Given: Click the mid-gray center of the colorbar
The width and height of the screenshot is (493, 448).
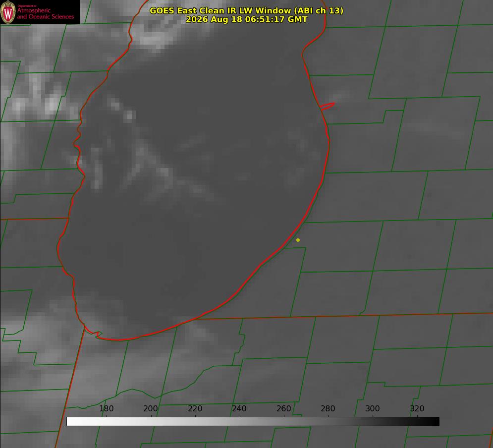Looking at the screenshot, I should click(253, 422).
